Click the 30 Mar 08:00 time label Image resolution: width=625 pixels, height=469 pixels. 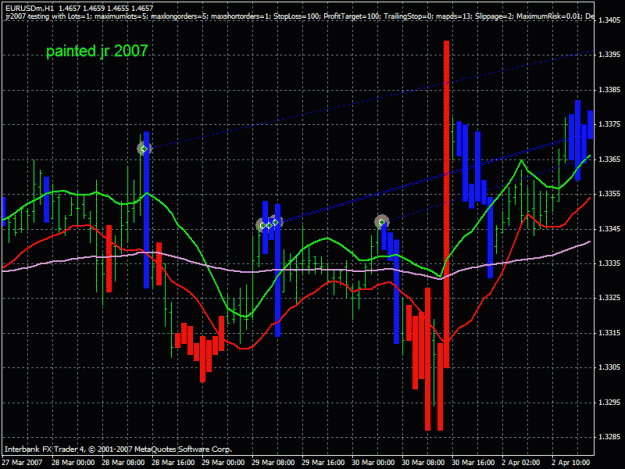(x=423, y=463)
